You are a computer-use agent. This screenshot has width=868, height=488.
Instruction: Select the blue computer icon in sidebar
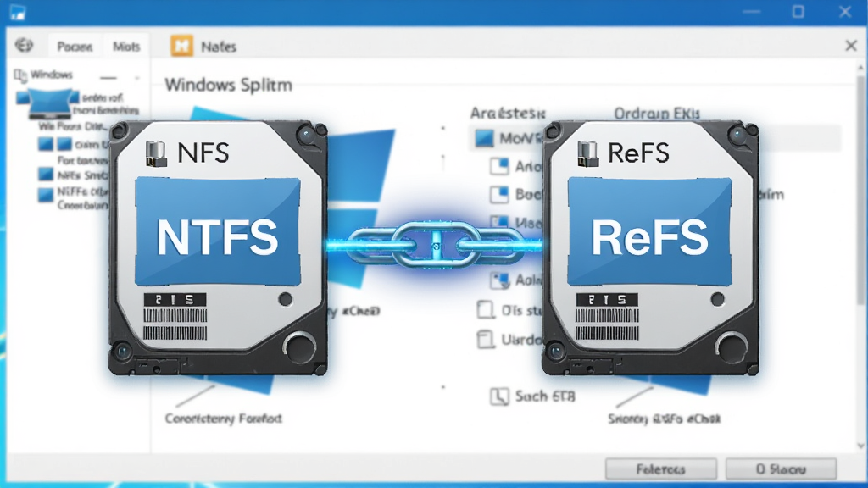click(48, 103)
